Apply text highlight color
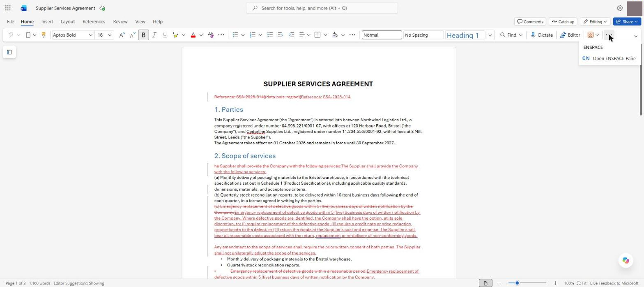The width and height of the screenshot is (644, 287). click(175, 35)
